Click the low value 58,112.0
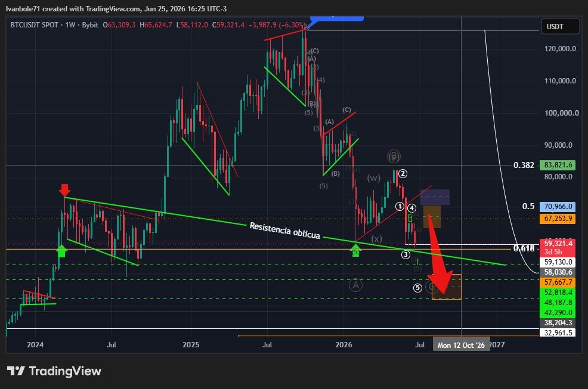 pos(194,25)
